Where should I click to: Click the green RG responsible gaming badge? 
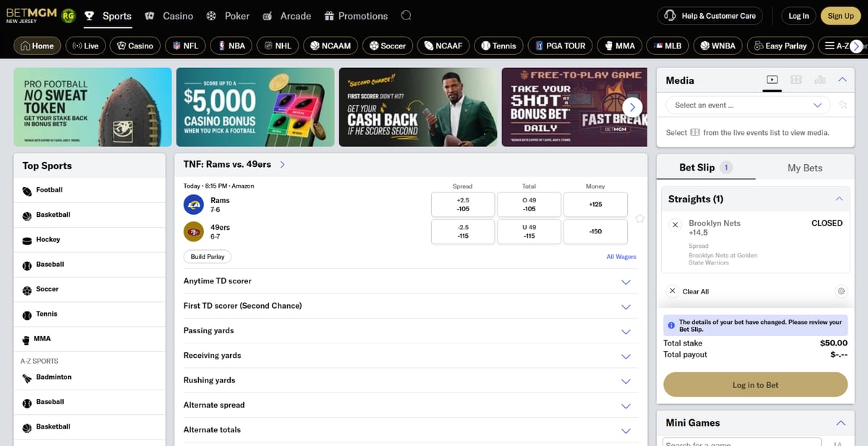[69, 15]
